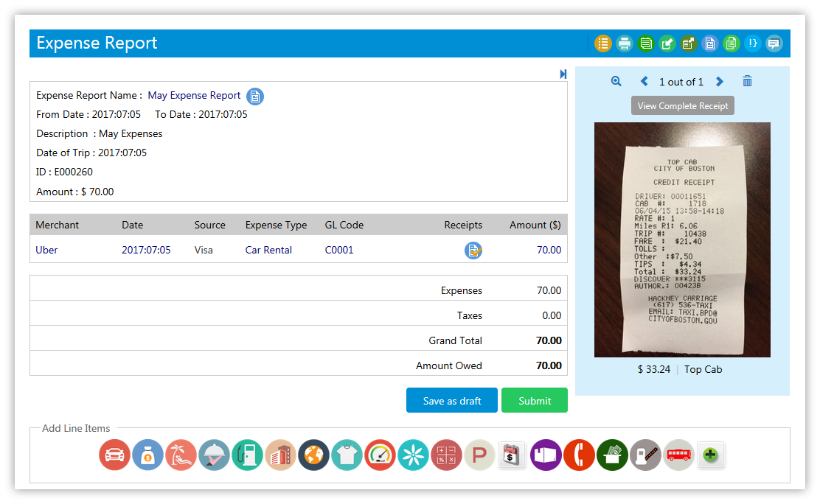Screen dimensions: 820x504
Task: Submit the expense report
Action: [535, 401]
